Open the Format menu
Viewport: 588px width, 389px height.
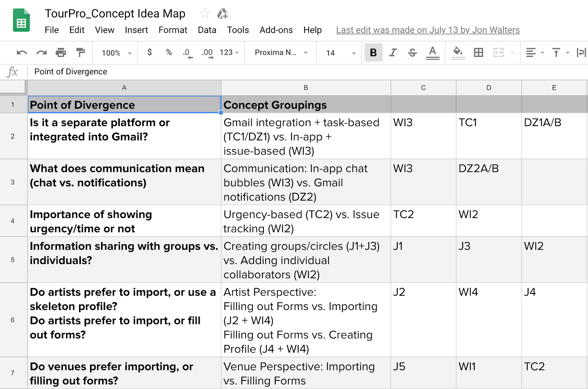[x=173, y=30]
